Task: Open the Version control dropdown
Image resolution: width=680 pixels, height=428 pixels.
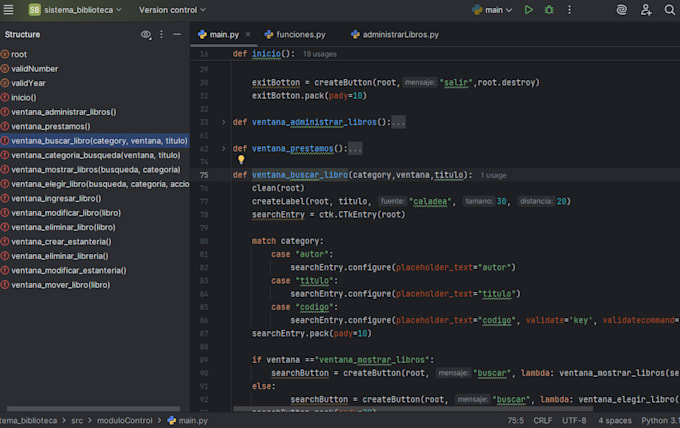Action: click(172, 10)
